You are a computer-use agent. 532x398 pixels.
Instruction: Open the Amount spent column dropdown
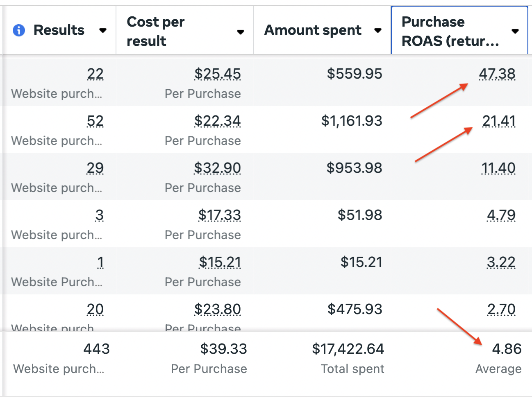(x=378, y=30)
